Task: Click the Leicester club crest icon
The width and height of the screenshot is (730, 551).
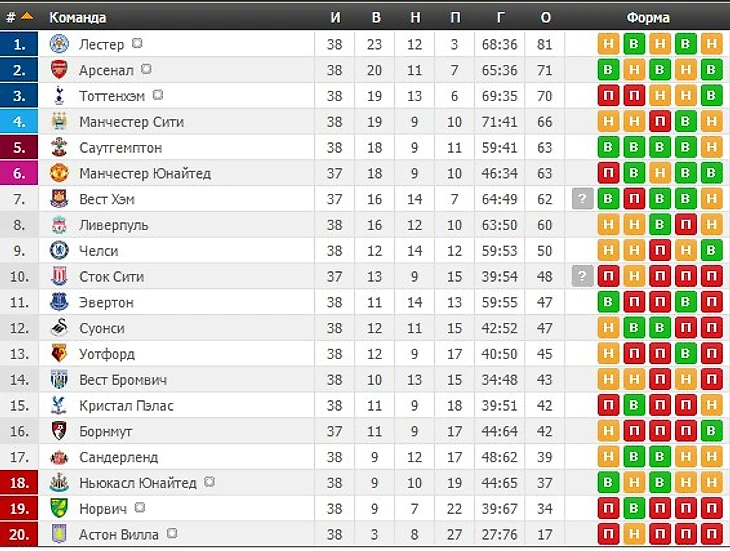Action: (x=59, y=44)
